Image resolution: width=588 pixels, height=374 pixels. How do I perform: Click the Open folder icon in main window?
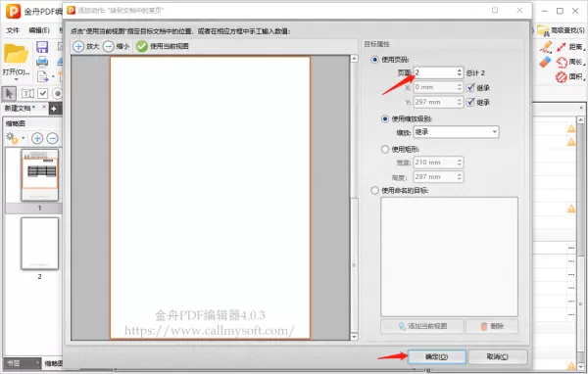pyautogui.click(x=16, y=54)
